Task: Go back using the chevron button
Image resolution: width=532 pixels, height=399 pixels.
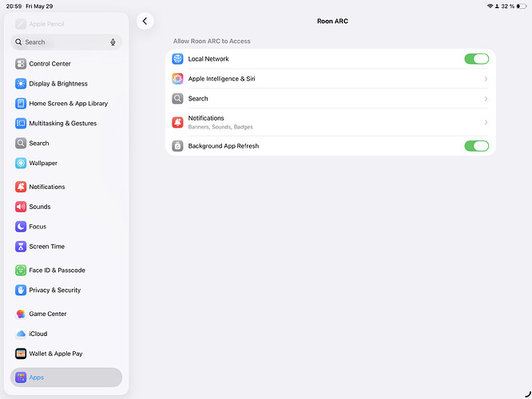Action: pyautogui.click(x=145, y=21)
